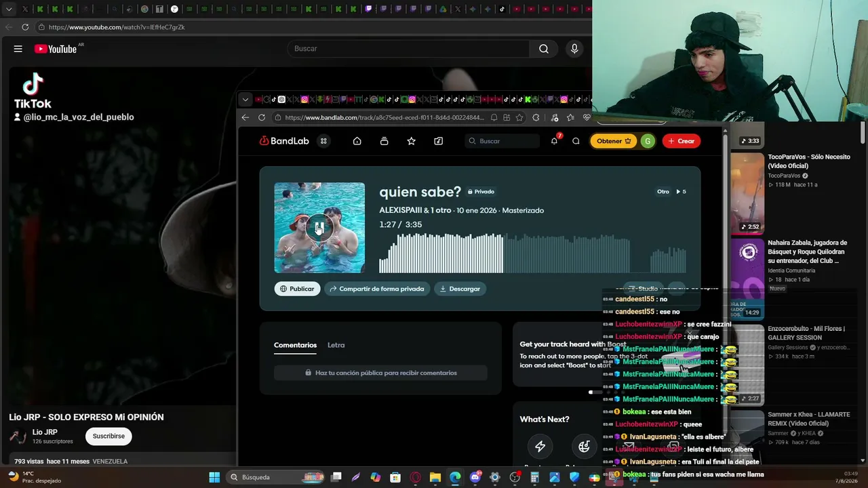Open Lio JRP channel name link
Screen dimensions: 868x488
click(45, 432)
